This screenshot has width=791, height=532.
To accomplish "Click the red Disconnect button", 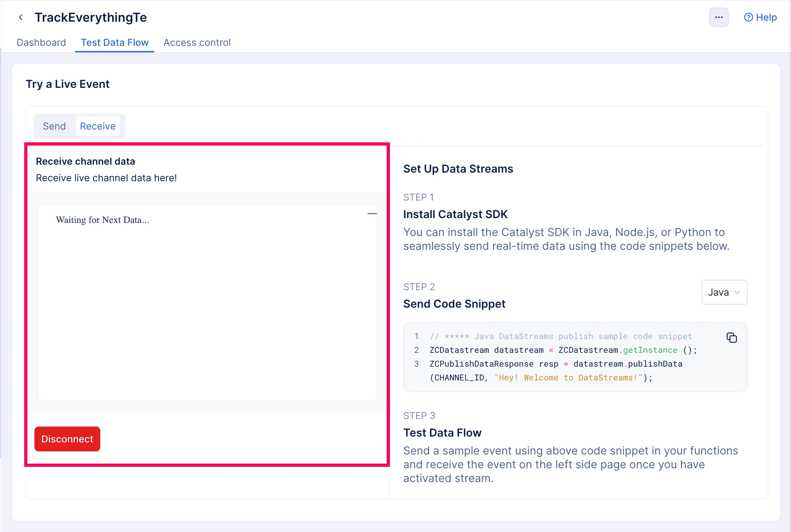I will [67, 439].
